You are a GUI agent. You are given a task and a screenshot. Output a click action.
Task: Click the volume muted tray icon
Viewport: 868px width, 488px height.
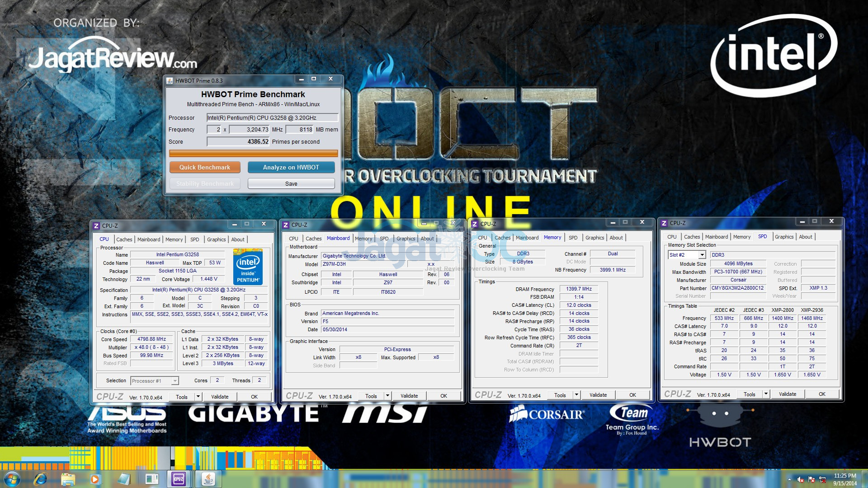tap(800, 480)
